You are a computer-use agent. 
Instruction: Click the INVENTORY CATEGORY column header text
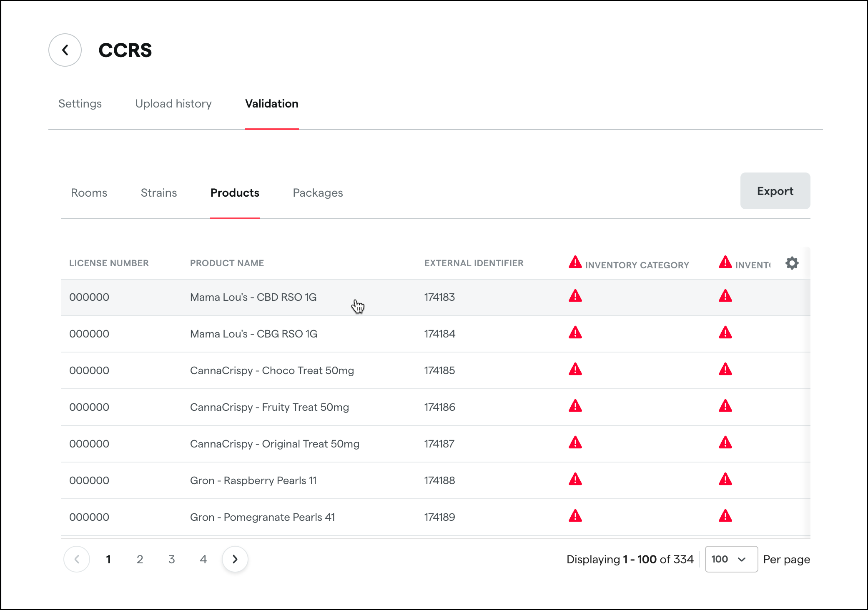coord(637,265)
